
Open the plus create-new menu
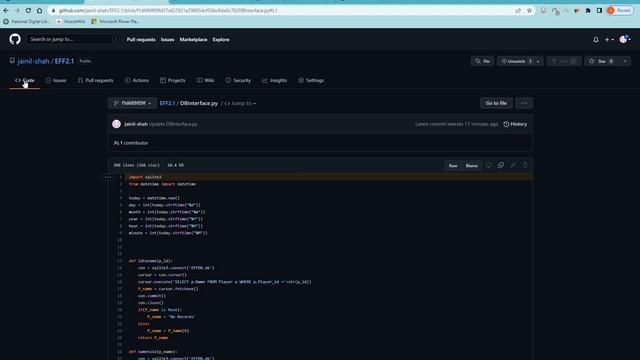[x=609, y=40]
